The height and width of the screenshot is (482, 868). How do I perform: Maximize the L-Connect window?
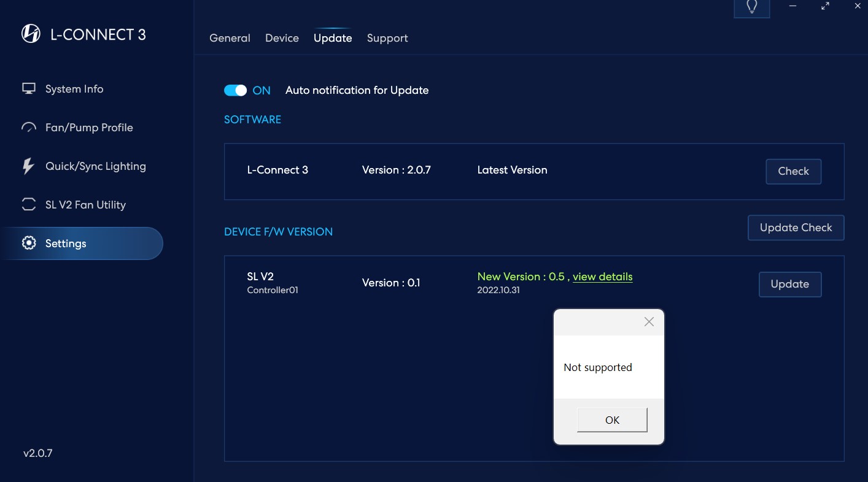[825, 6]
